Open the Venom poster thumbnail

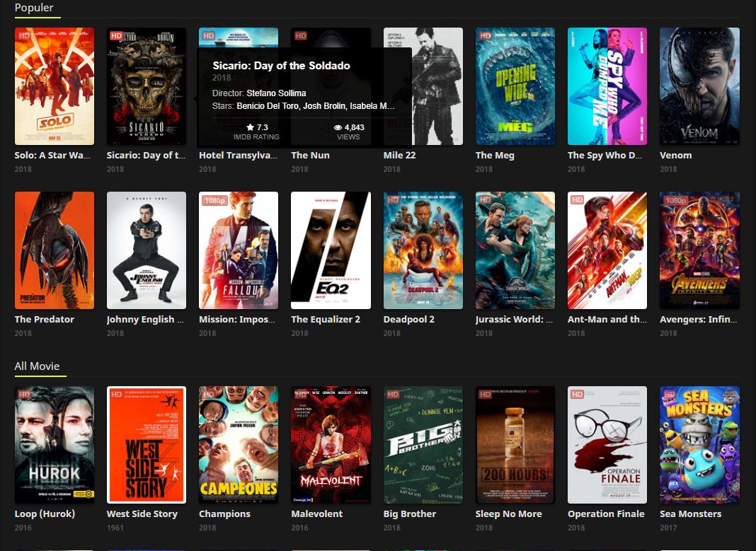[x=699, y=86]
